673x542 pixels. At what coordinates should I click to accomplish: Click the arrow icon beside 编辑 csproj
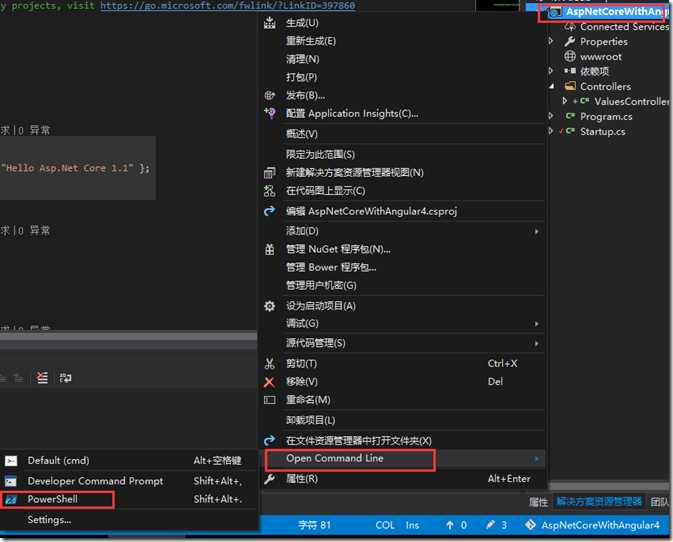(270, 211)
